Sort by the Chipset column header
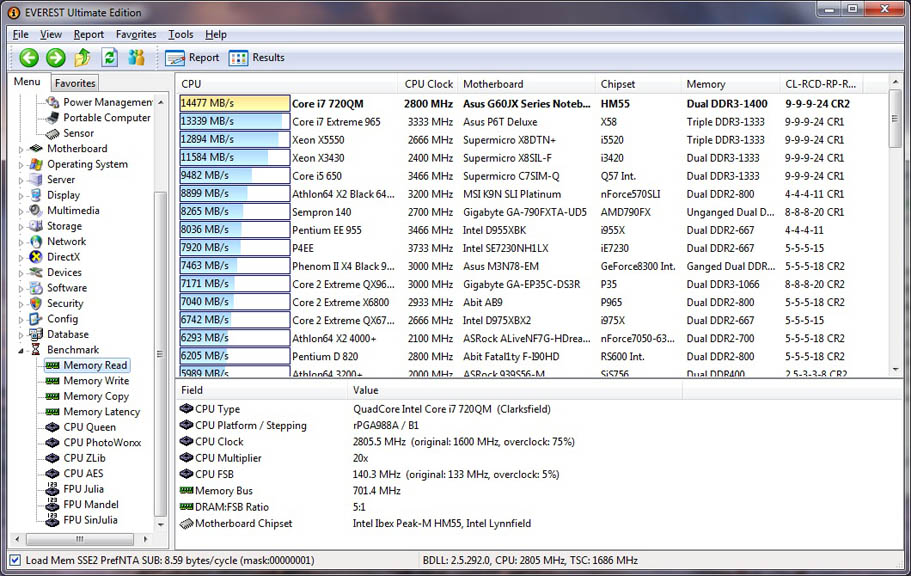911x576 pixels. (x=638, y=84)
